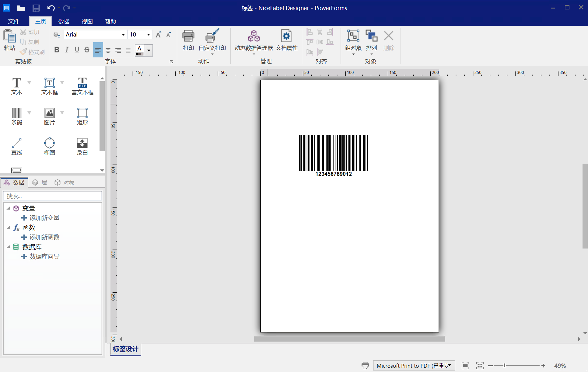Click the zoom slider handle
Viewport: 588px width, 372px height.
(505, 365)
